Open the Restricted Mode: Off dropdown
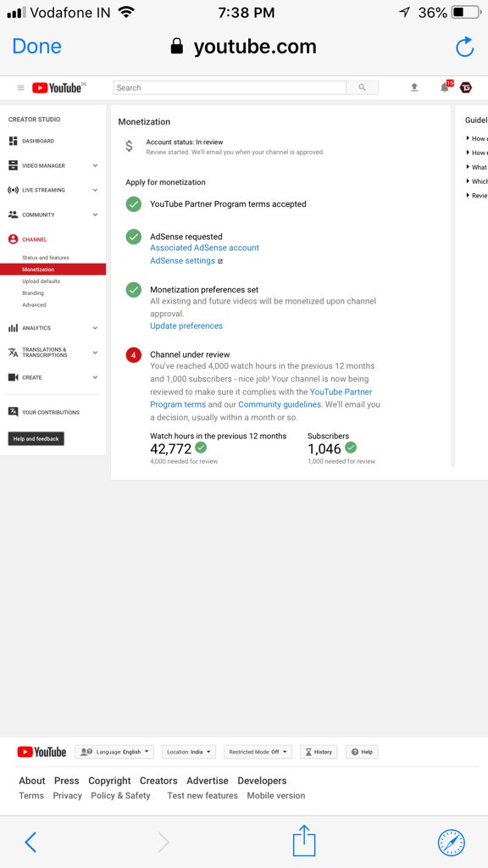 (x=258, y=752)
